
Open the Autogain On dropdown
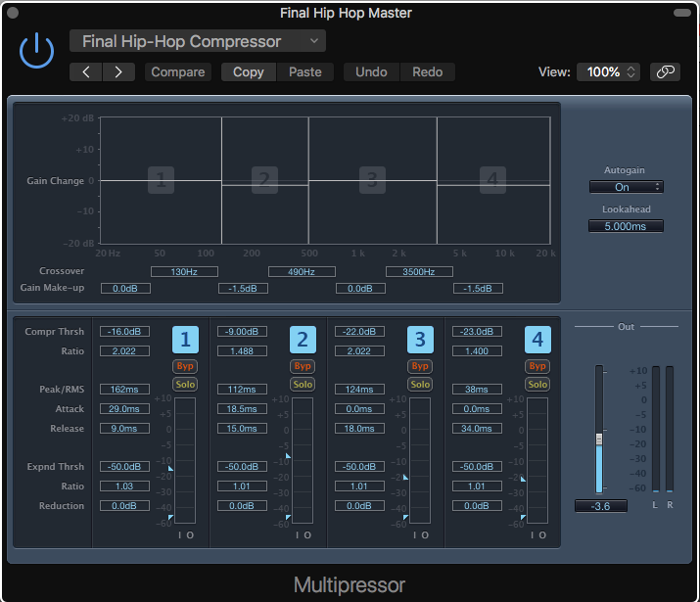point(626,187)
